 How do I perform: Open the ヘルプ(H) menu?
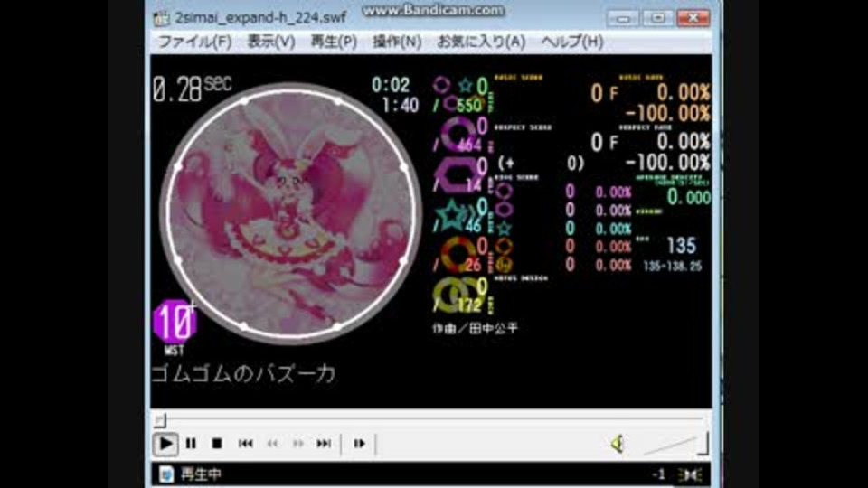coord(571,42)
